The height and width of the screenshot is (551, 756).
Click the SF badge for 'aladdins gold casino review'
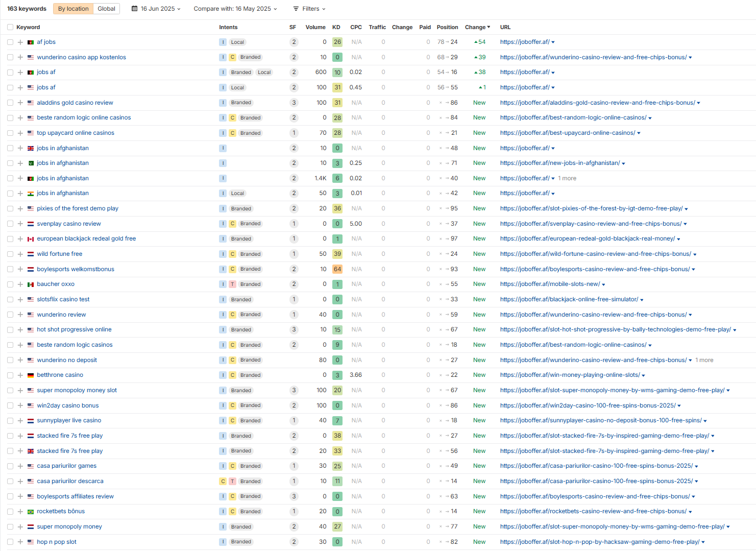(294, 103)
